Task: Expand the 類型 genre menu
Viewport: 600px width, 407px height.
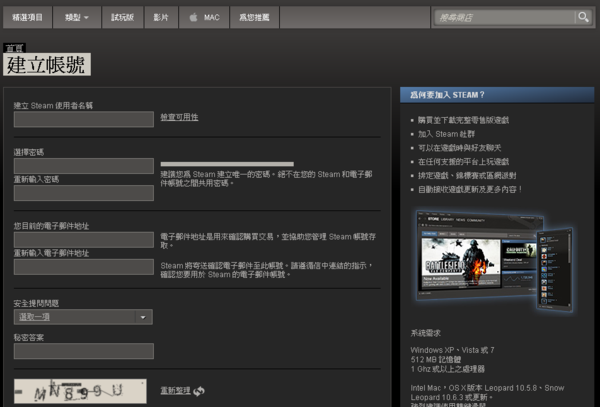Action: [76, 17]
